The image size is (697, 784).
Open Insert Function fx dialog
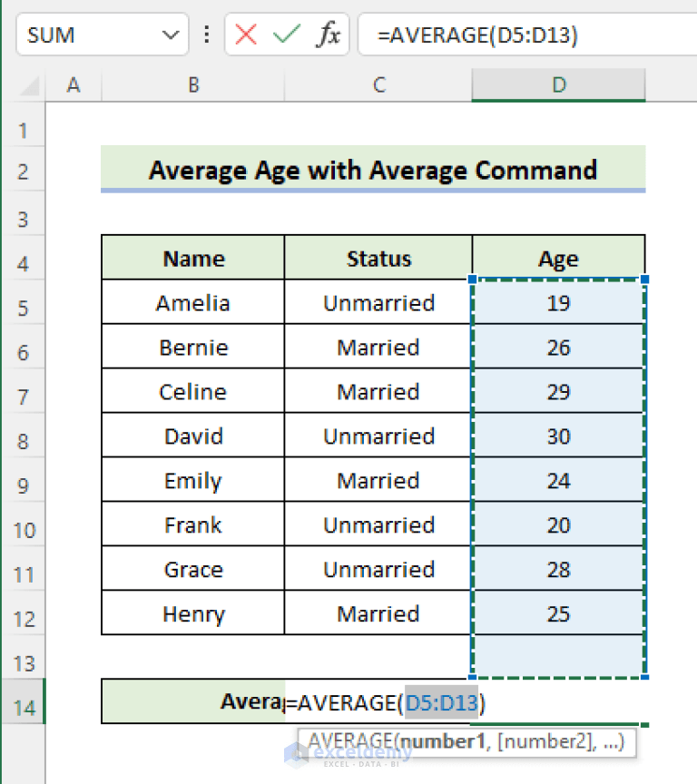pyautogui.click(x=329, y=35)
